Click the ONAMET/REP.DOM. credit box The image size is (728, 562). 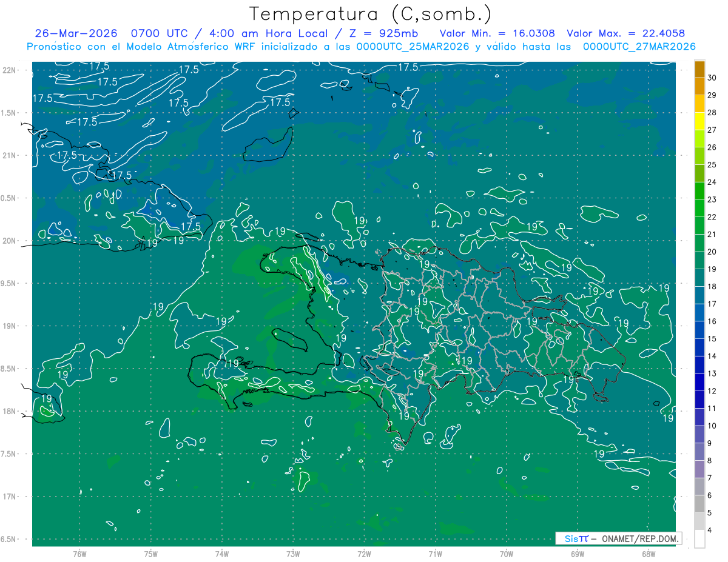(x=618, y=538)
